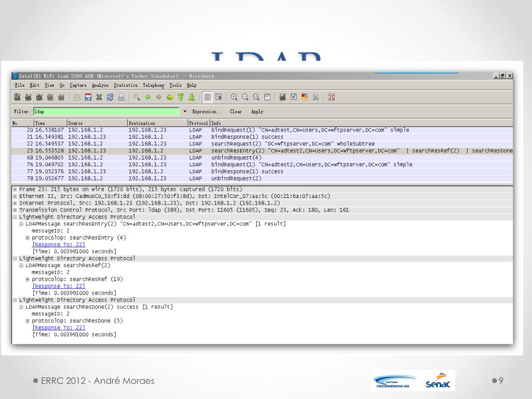Reload the capture file icon
The height and width of the screenshot is (399, 532).
point(110,97)
